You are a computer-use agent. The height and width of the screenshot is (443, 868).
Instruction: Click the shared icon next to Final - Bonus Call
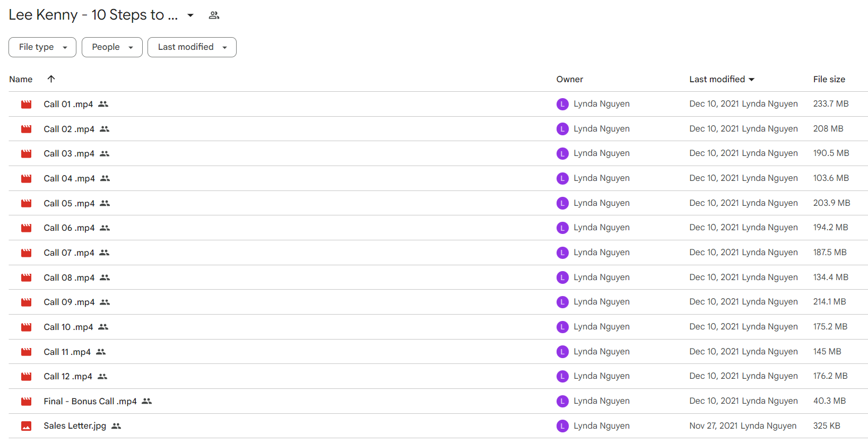(147, 401)
